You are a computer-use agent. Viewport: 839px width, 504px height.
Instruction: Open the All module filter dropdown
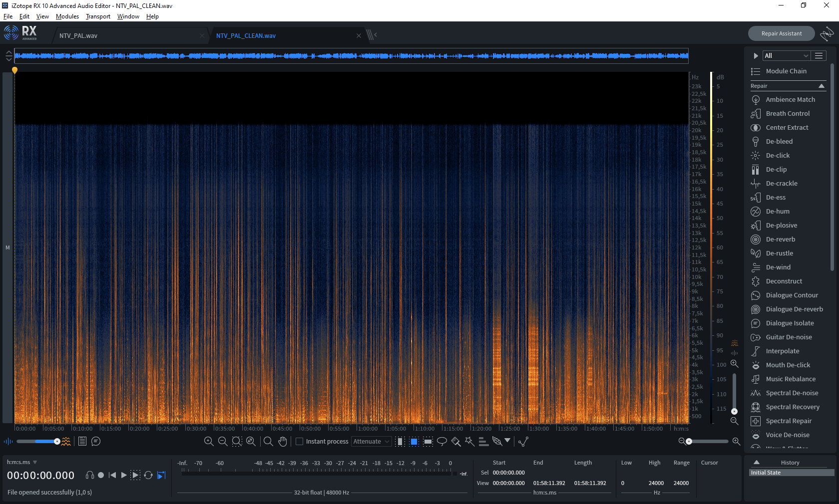click(x=786, y=56)
